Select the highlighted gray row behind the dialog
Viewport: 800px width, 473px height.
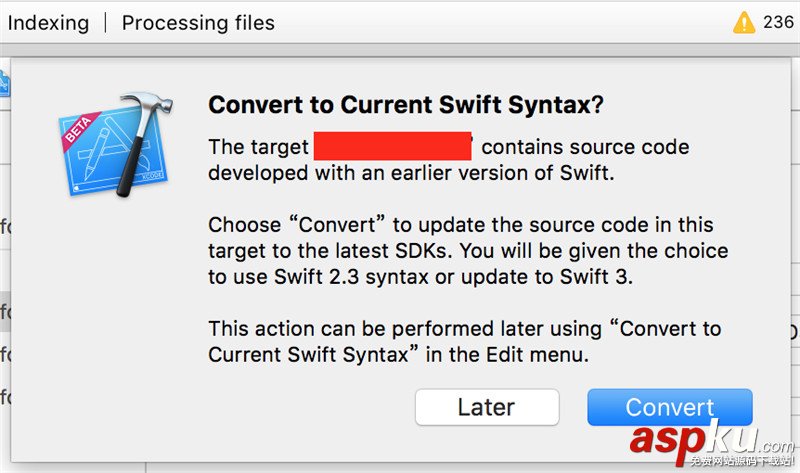point(5,315)
